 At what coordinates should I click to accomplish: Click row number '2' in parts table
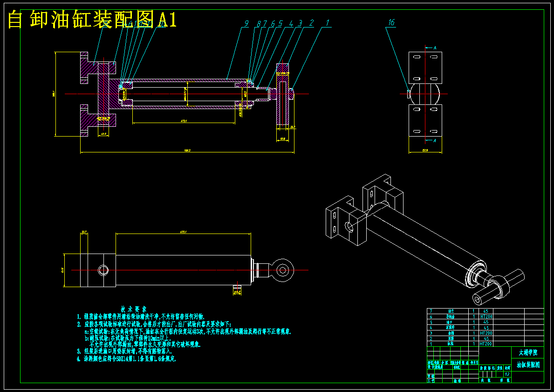click(x=431, y=338)
